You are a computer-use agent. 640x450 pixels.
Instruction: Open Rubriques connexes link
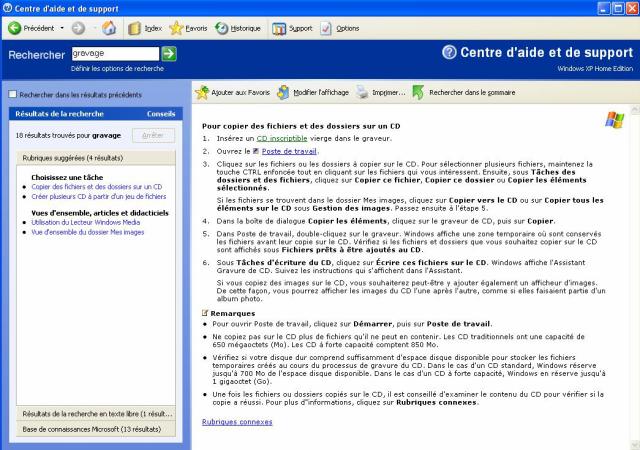click(237, 422)
